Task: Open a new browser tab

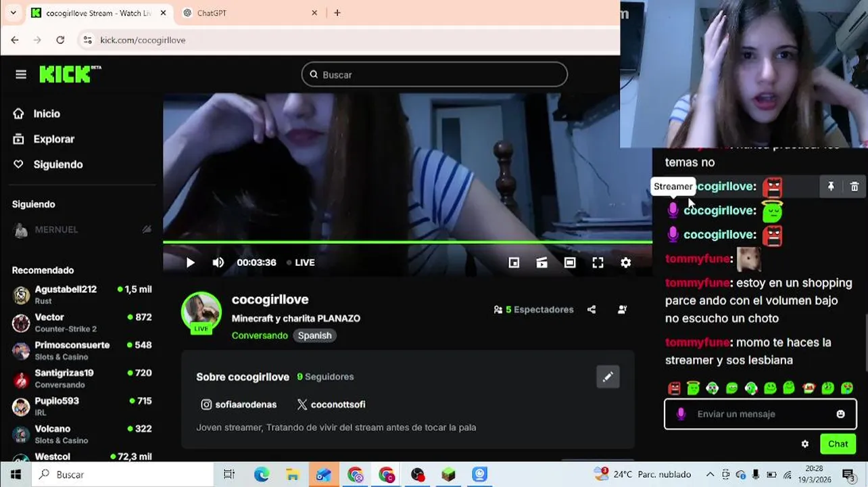Action: [337, 13]
